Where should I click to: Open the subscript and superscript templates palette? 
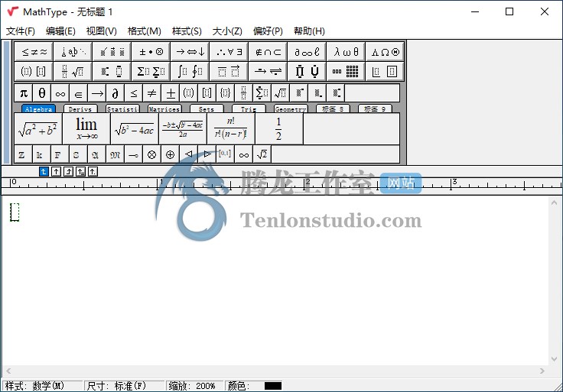click(112, 71)
